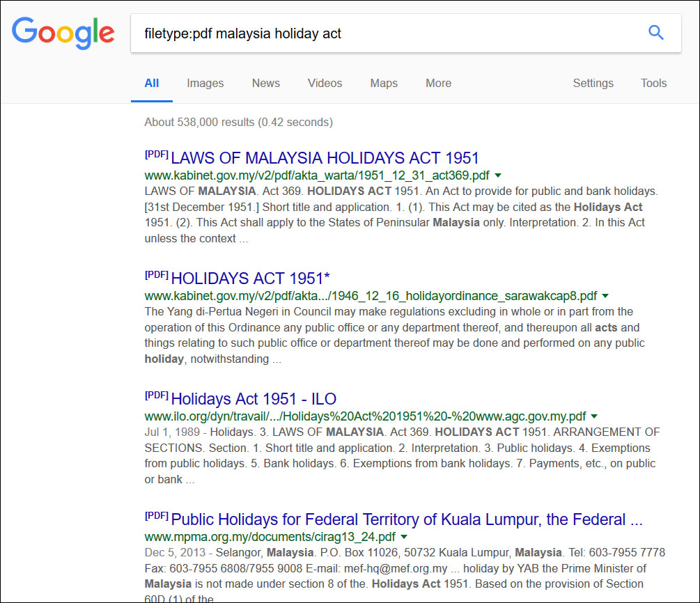This screenshot has width=700, height=603.
Task: Open Public Holidays for Federal Territory result
Action: tap(407, 519)
